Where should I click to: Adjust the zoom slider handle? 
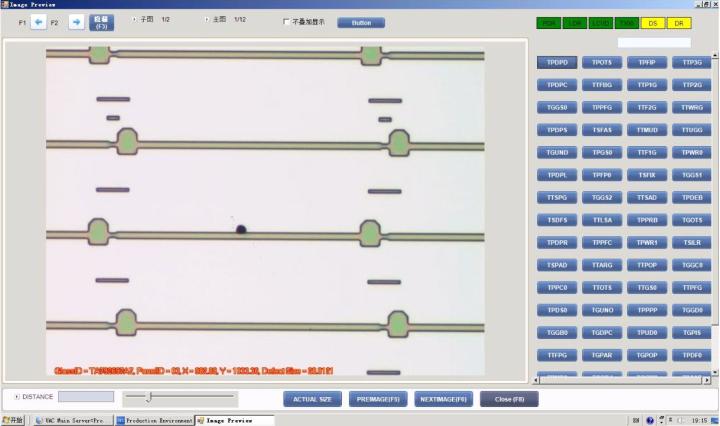click(x=149, y=398)
